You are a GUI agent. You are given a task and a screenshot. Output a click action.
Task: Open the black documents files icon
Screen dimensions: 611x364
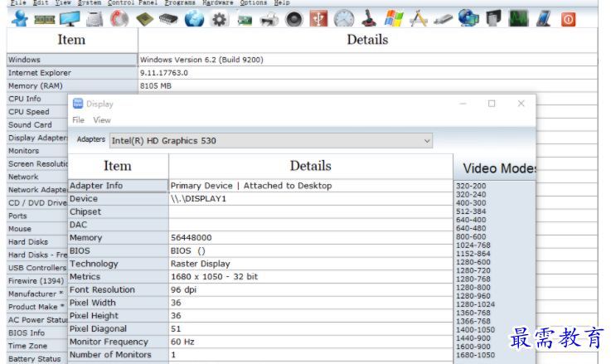pos(493,19)
